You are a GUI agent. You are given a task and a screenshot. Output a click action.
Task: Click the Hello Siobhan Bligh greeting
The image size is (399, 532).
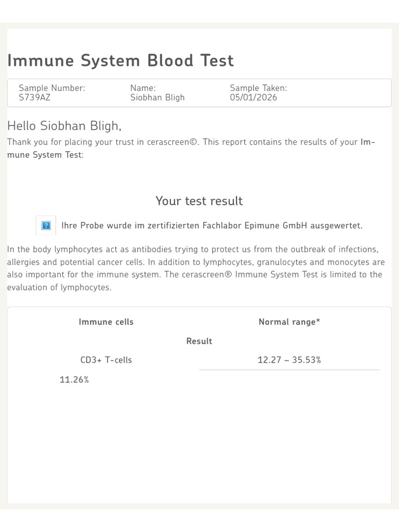point(64,126)
